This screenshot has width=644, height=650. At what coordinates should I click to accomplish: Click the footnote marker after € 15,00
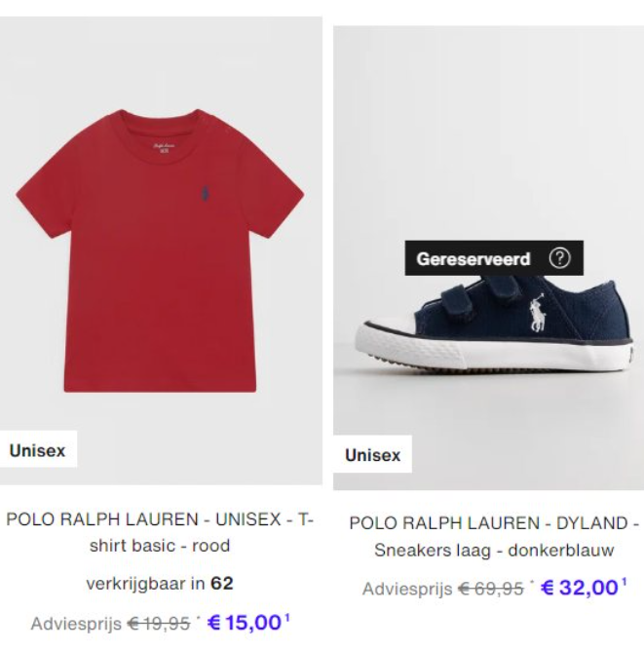286,617
